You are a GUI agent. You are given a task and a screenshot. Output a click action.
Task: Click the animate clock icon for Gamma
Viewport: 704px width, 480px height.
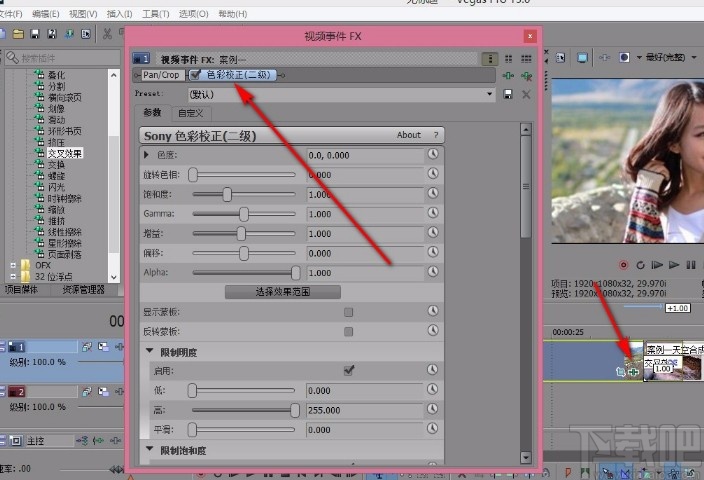point(433,213)
